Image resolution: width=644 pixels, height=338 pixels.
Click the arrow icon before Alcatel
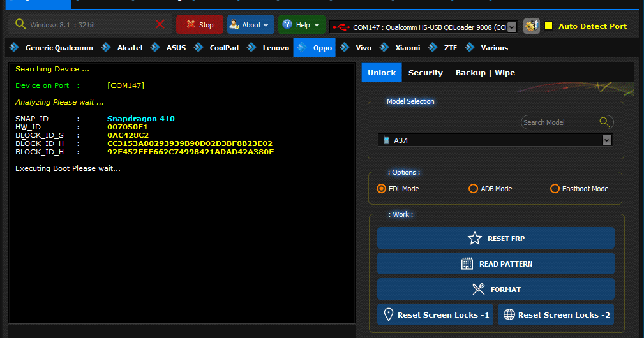pos(106,47)
